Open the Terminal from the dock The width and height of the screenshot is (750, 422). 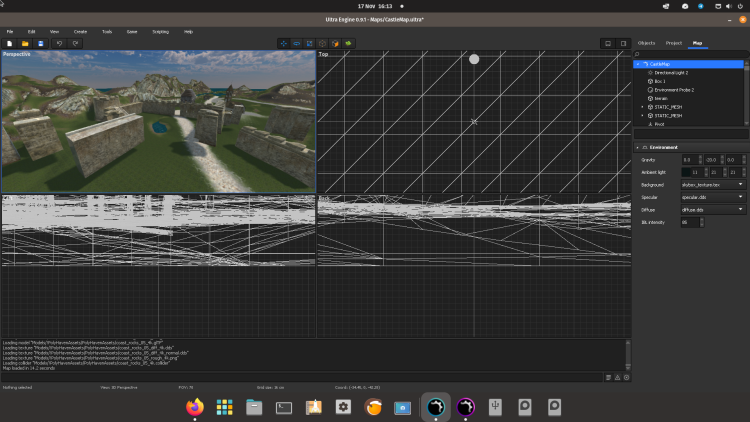(284, 407)
